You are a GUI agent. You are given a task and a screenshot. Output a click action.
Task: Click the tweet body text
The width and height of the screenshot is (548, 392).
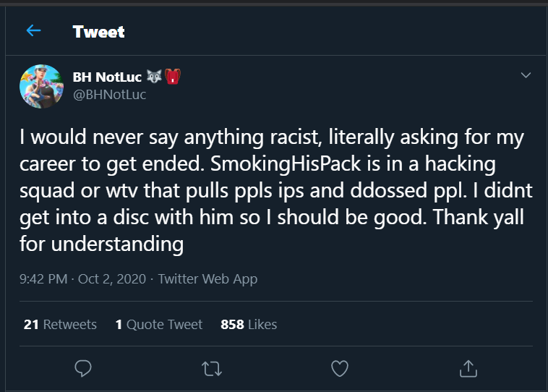271,191
